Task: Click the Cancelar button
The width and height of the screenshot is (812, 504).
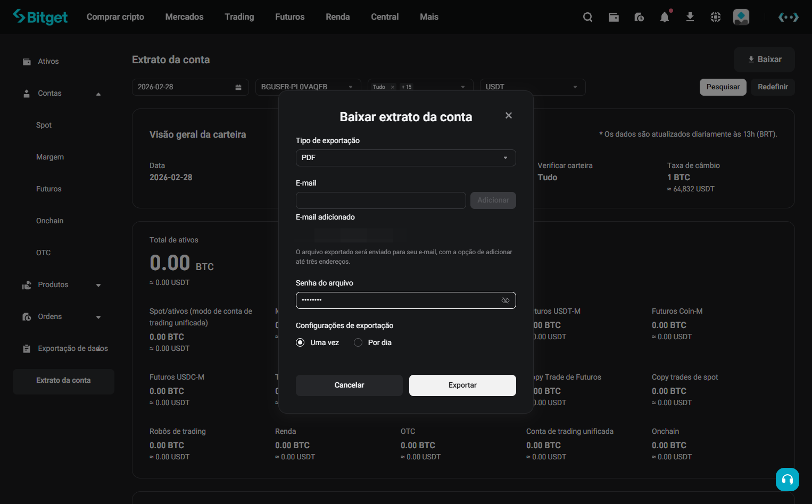Action: point(349,385)
